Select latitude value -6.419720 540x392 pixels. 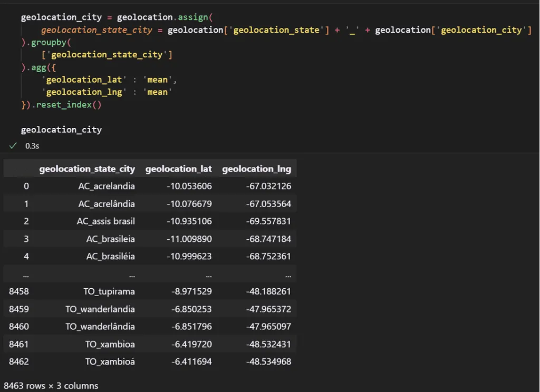point(191,344)
